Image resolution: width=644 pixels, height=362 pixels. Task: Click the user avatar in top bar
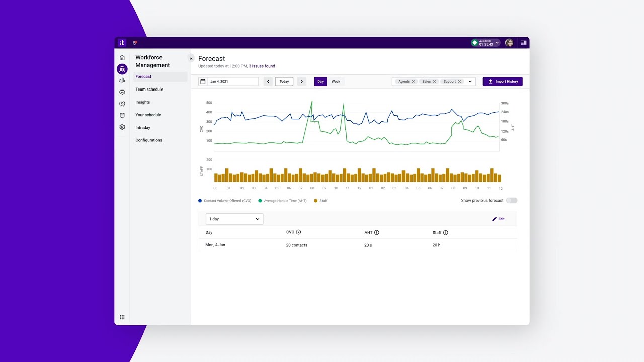509,43
